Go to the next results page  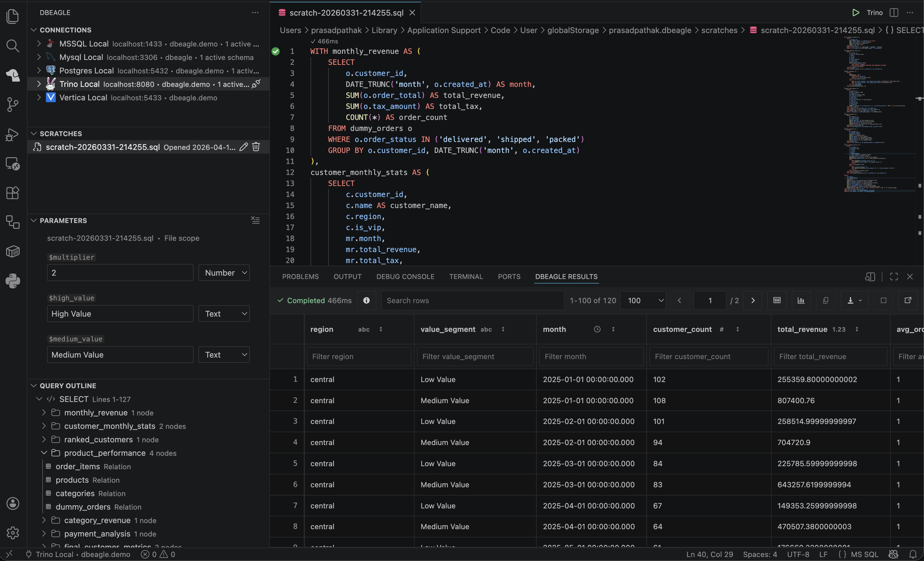[753, 300]
